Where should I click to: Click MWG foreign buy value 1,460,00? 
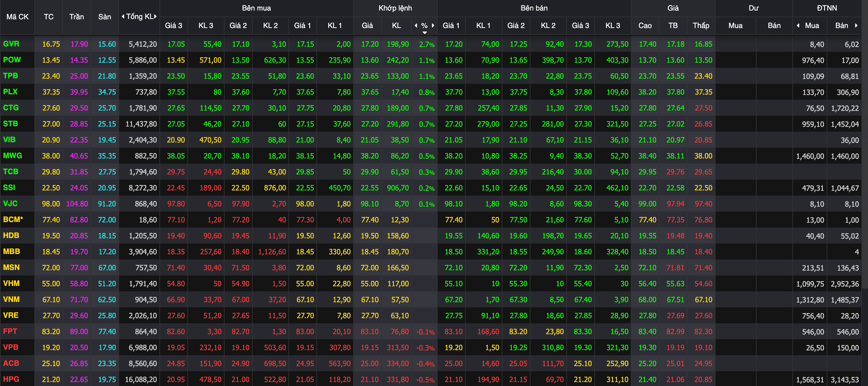tap(810, 156)
